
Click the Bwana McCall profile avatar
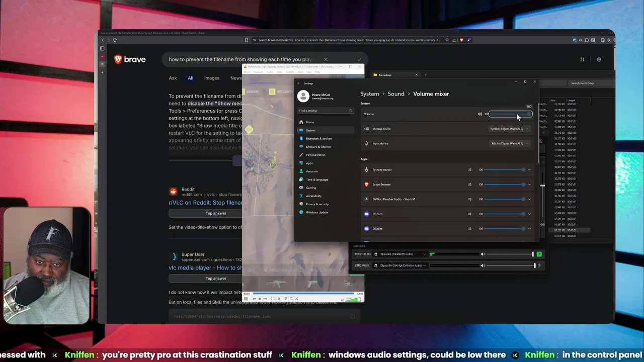point(303,96)
